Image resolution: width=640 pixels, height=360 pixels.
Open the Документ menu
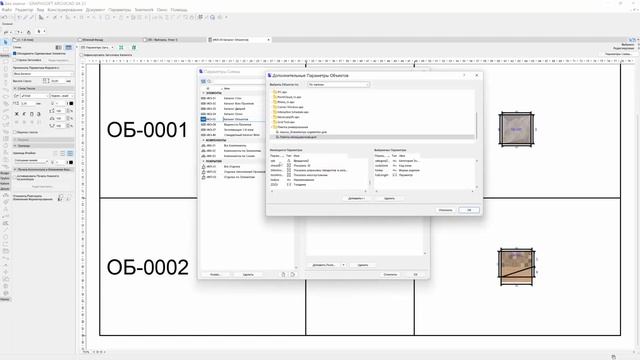click(95, 9)
